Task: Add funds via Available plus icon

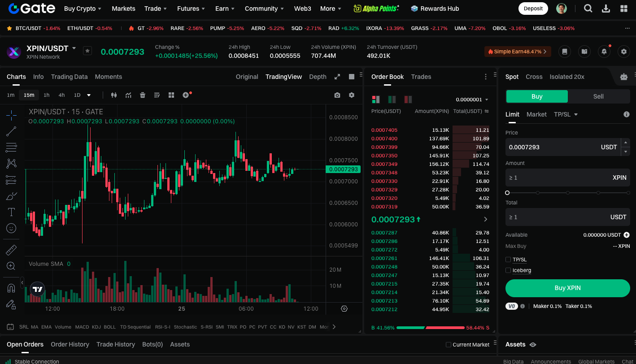Action: 626,235
